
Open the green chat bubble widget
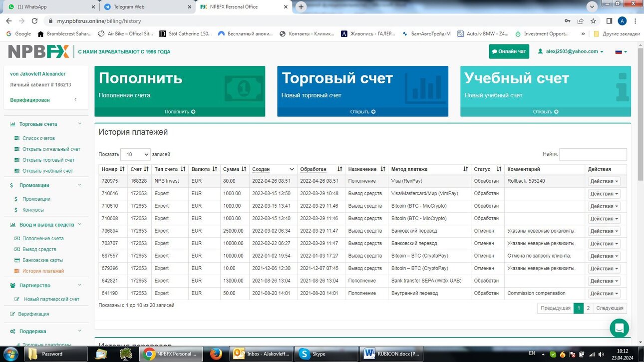[619, 328]
